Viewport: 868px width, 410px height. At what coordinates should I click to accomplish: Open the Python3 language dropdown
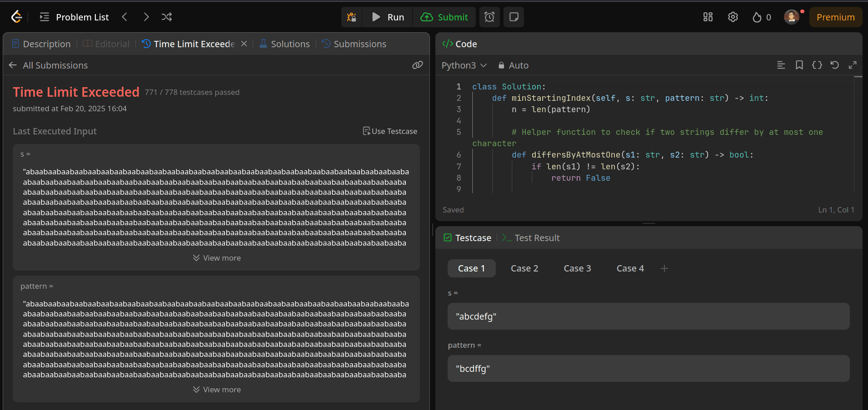click(x=464, y=65)
